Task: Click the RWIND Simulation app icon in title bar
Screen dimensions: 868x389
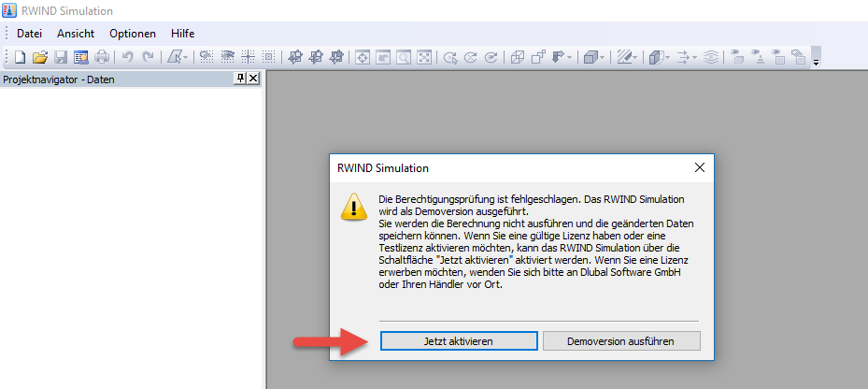Action: (9, 10)
